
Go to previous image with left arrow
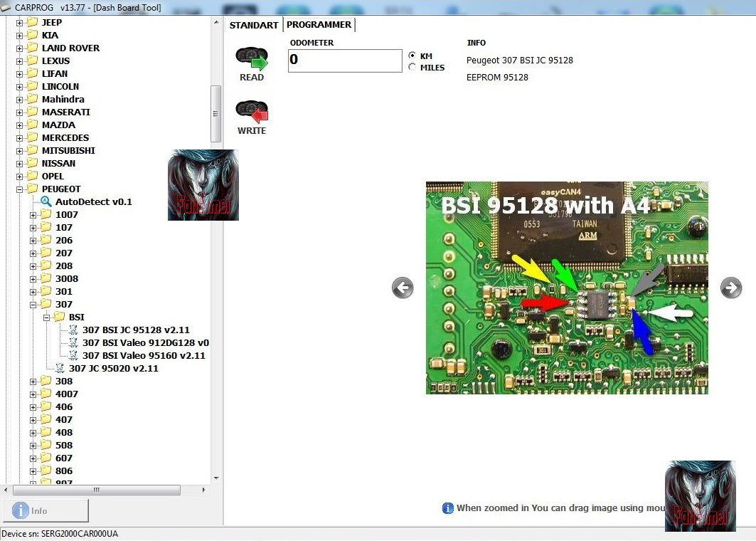pyautogui.click(x=403, y=288)
